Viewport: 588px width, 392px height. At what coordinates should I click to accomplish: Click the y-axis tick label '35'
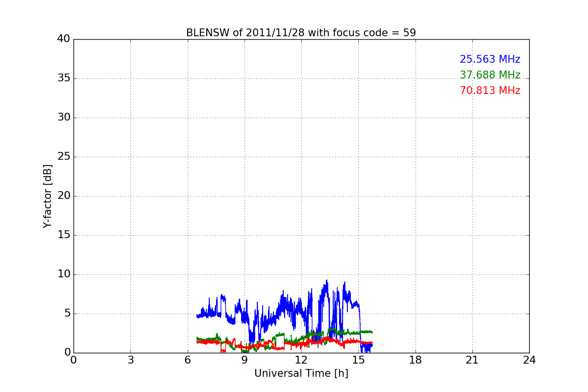[64, 78]
